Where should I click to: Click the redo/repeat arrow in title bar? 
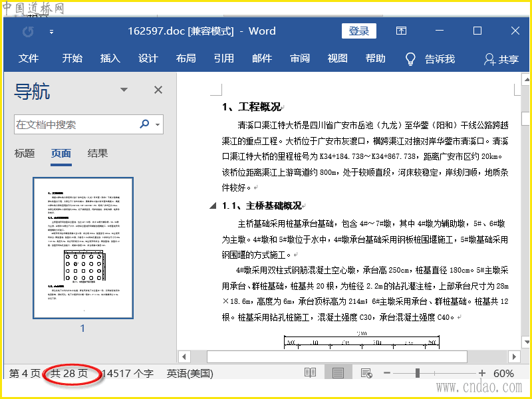point(28,31)
